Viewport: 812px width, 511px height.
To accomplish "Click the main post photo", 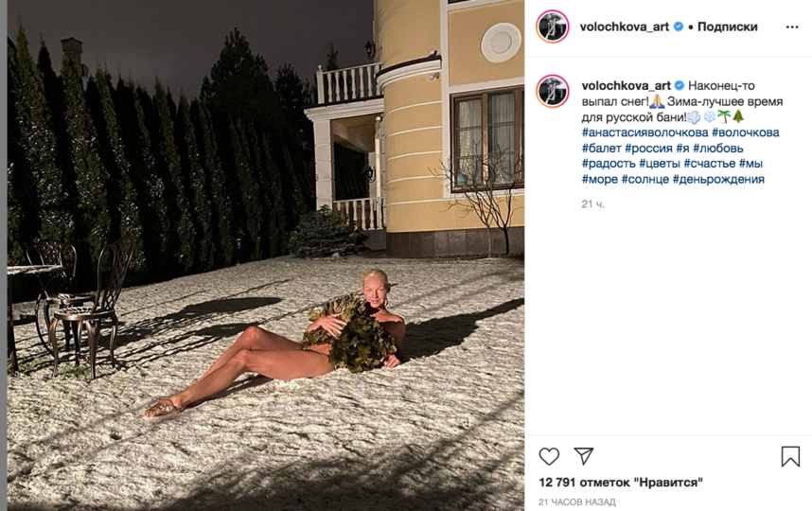I will click(266, 255).
